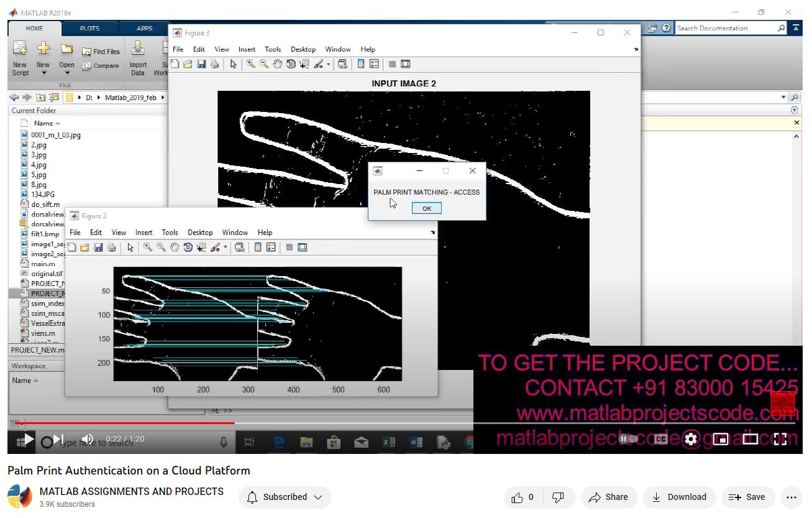Open the Tools menu in Figure 3
The width and height of the screenshot is (812, 518).
click(273, 49)
